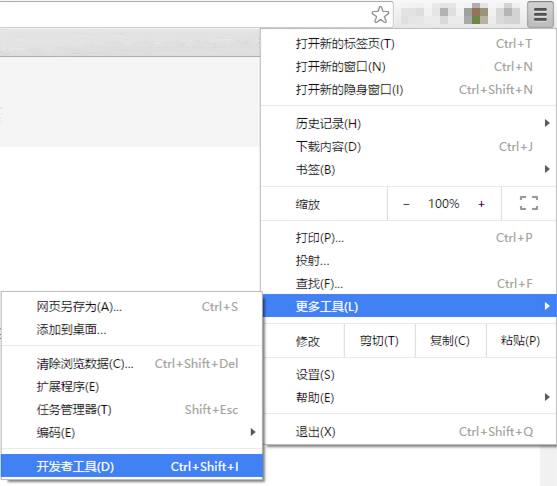
Task: Choose 网页另存为(A)... in submenu
Action: (132, 307)
